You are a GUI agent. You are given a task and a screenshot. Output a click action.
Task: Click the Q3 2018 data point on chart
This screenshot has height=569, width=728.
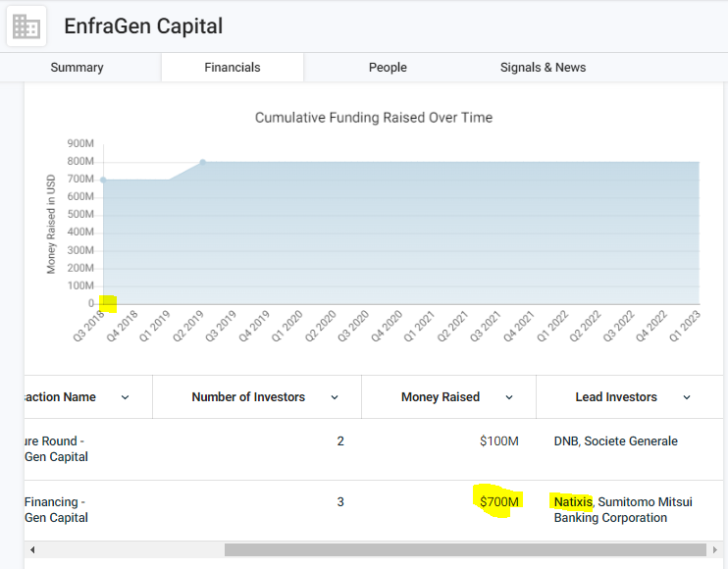[103, 180]
